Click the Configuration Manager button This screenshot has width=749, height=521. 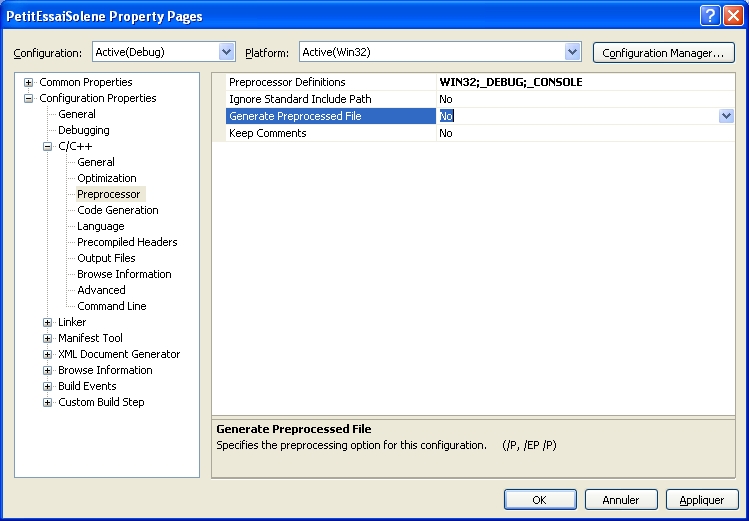tap(663, 53)
